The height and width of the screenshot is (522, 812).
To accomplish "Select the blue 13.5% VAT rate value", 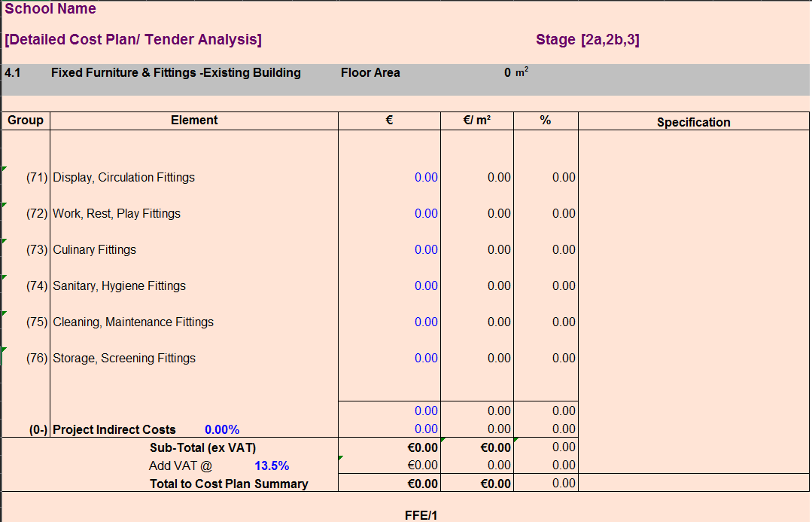I will 271,466.
